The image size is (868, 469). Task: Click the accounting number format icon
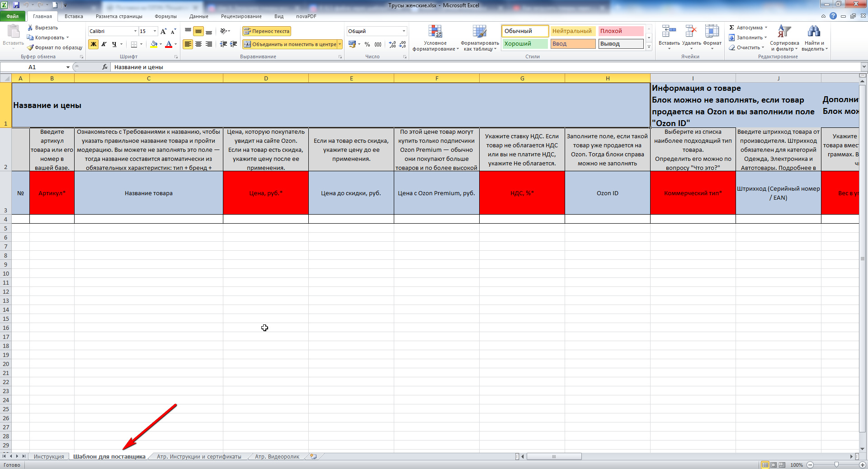(x=352, y=44)
